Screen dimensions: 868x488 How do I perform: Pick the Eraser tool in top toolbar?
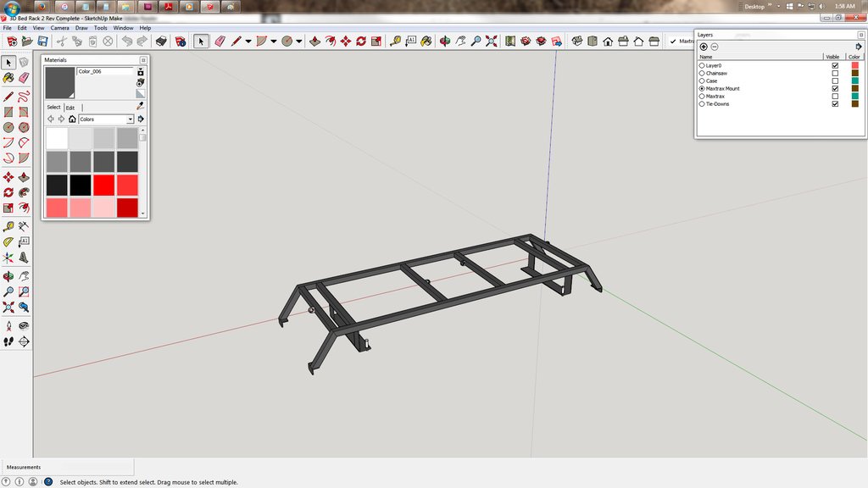point(220,41)
